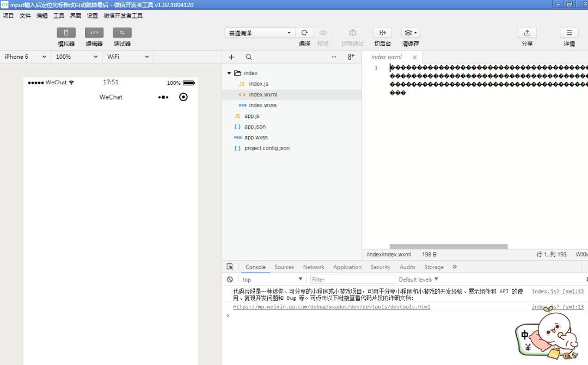Open the Default levels dropdown

tap(418, 280)
